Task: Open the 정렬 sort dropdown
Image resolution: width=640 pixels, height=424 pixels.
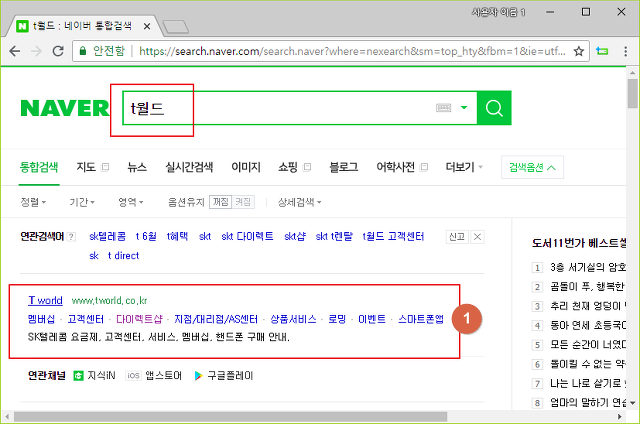Action: click(x=33, y=202)
